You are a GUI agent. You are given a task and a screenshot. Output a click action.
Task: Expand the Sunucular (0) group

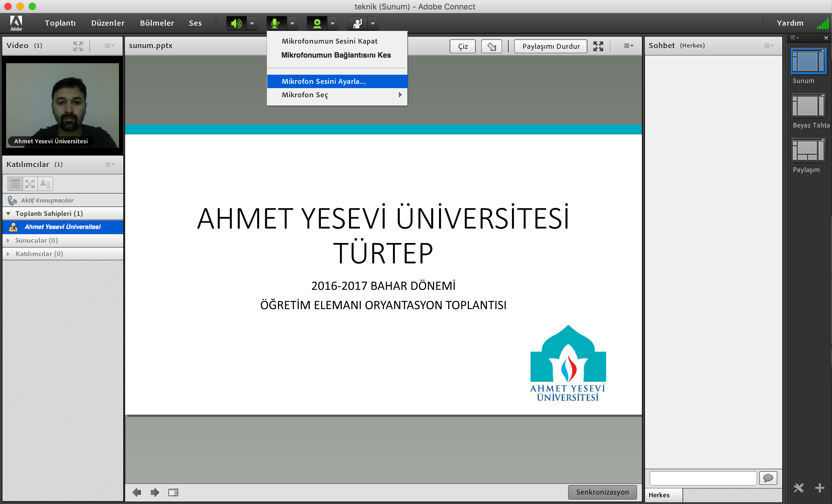(9, 241)
